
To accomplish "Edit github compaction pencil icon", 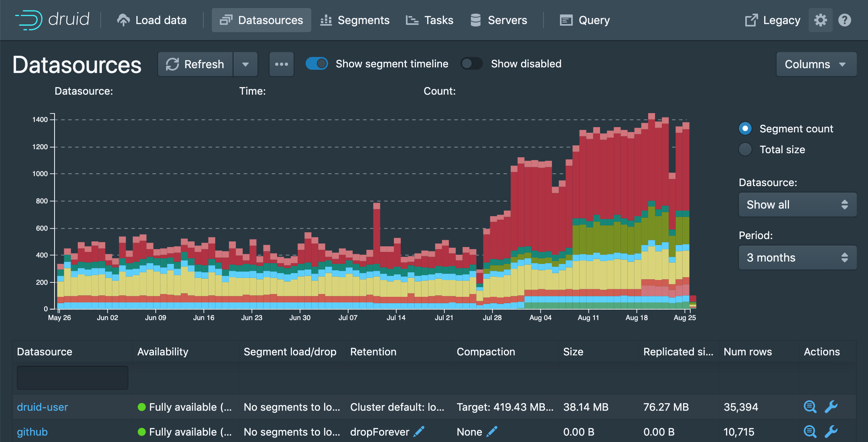I will [492, 432].
